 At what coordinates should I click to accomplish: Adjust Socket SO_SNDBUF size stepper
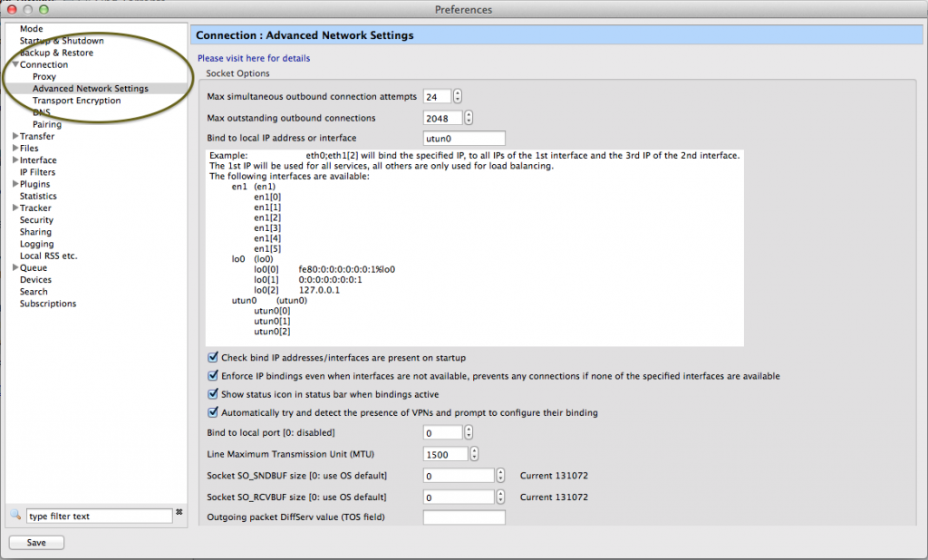pyautogui.click(x=500, y=476)
